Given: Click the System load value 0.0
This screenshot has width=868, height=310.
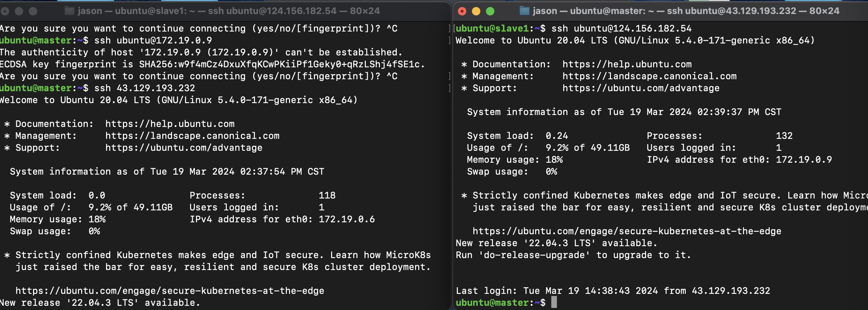Looking at the screenshot, I should [97, 195].
